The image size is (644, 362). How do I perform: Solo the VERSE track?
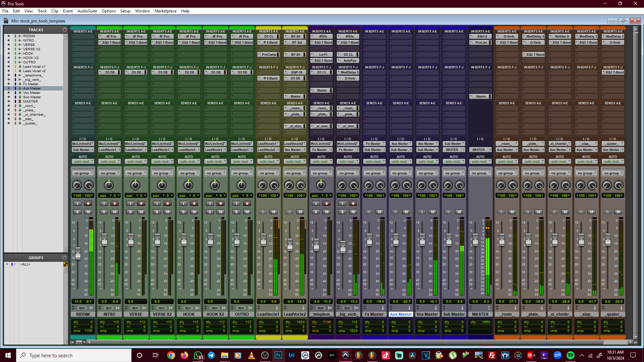130,212
